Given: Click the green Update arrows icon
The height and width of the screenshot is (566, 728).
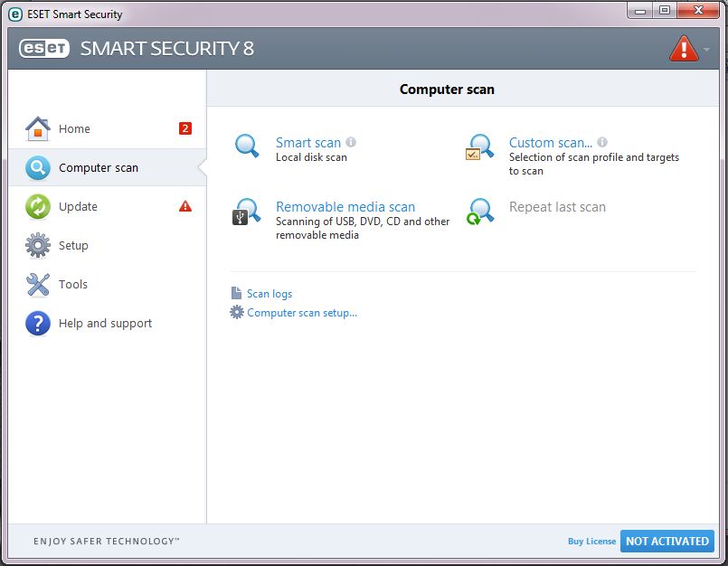Looking at the screenshot, I should click(37, 207).
